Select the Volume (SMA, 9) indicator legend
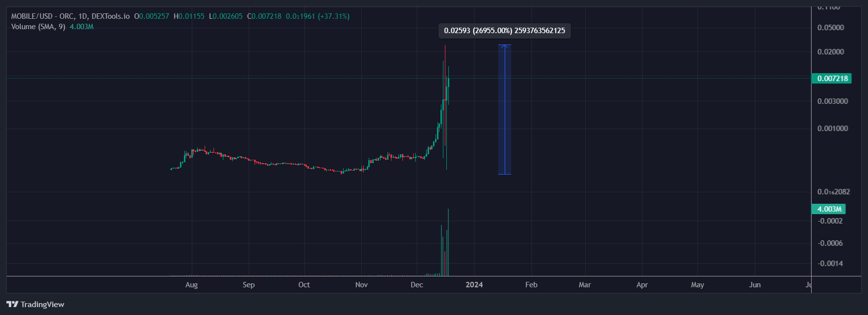The width and height of the screenshot is (868, 315). click(38, 27)
